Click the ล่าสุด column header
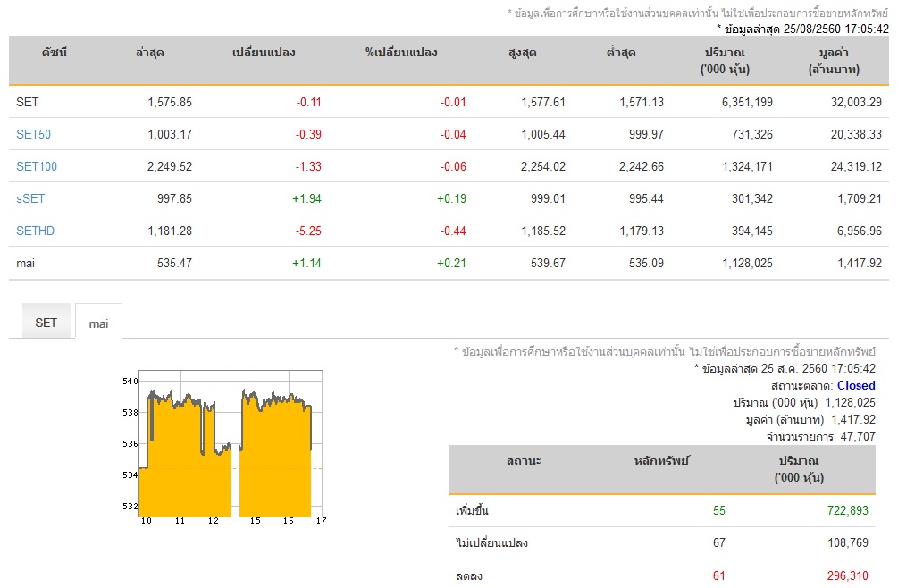 point(149,53)
